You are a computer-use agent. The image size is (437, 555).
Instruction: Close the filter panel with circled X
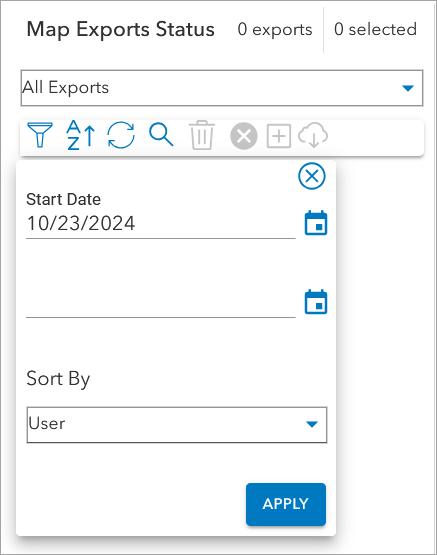point(312,176)
